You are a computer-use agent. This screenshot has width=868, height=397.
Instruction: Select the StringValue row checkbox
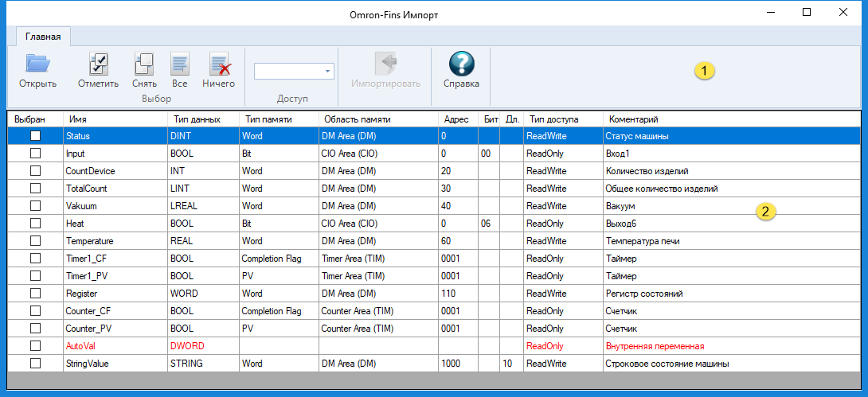tap(35, 364)
